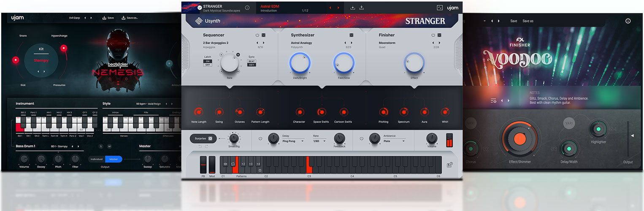The width and height of the screenshot is (644, 211).
Task: Toggle the Finisher power button
Action: 433,35
